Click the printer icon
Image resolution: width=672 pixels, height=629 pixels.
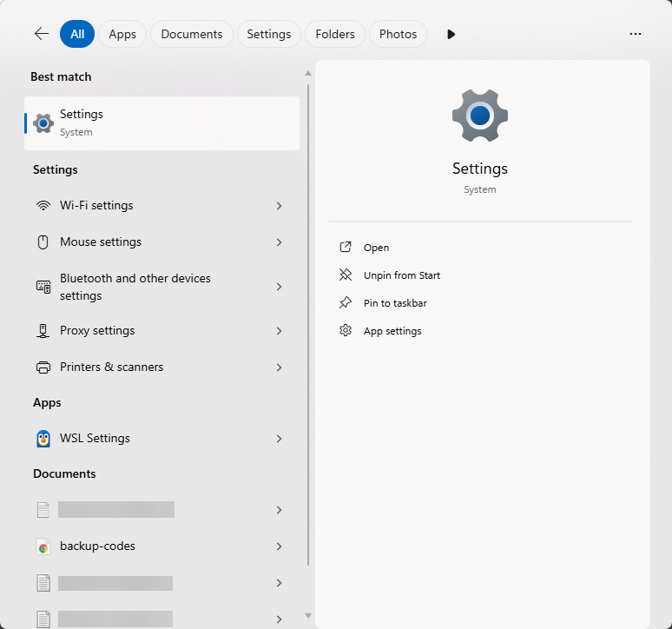click(x=43, y=367)
